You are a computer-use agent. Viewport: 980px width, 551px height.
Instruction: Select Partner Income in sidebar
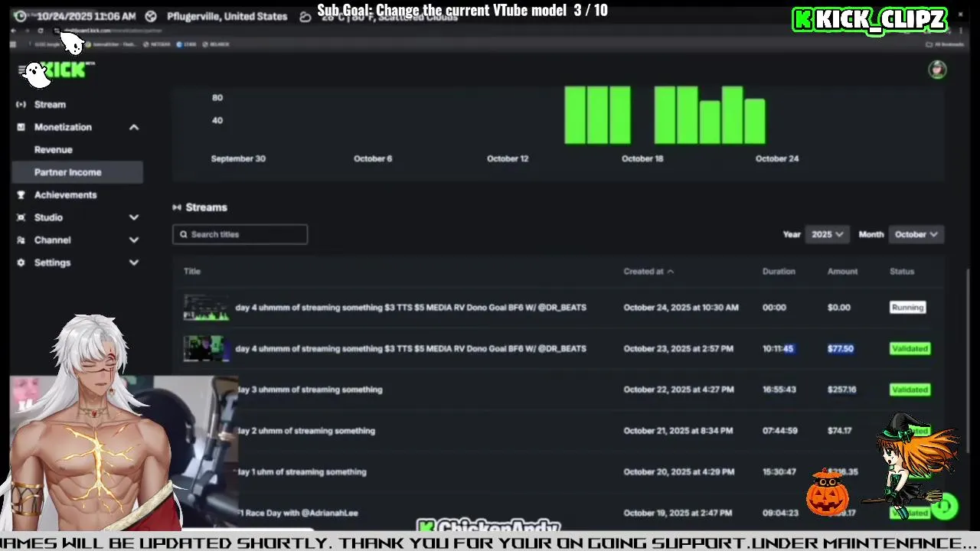(77, 172)
